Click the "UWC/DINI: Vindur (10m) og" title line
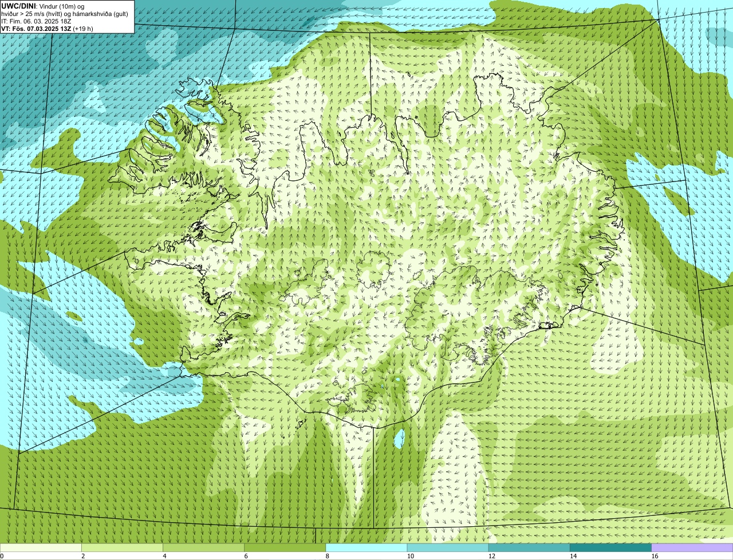 pos(43,6)
